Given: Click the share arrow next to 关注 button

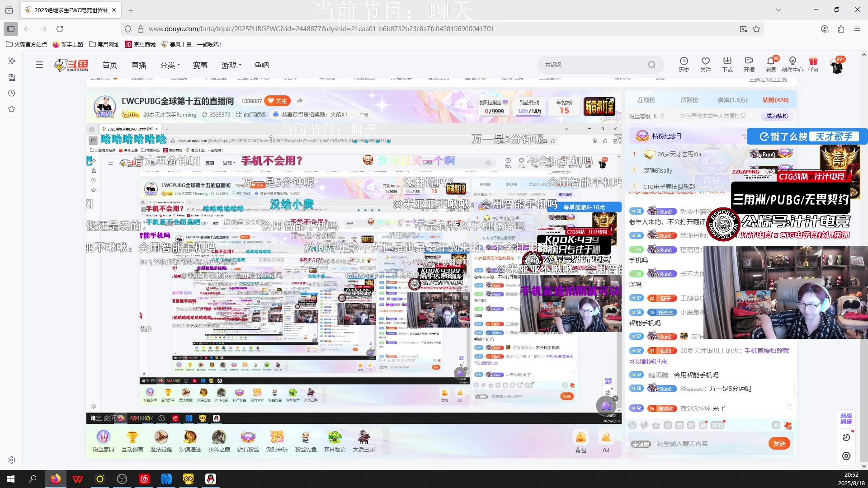Looking at the screenshot, I should (300, 101).
